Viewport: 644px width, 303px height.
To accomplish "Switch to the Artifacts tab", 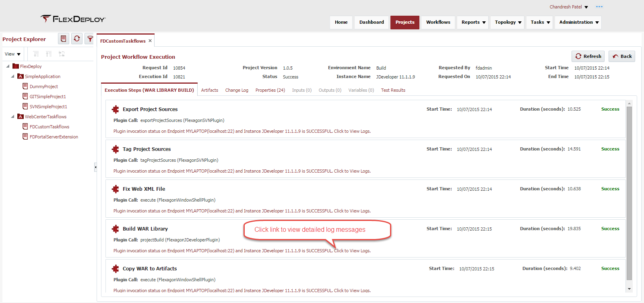I will tap(210, 90).
